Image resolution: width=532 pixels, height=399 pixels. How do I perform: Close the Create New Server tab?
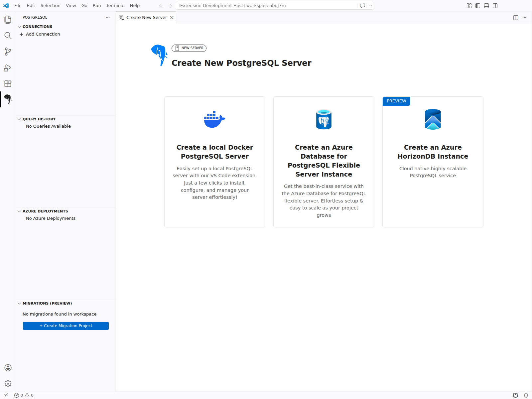tap(172, 18)
